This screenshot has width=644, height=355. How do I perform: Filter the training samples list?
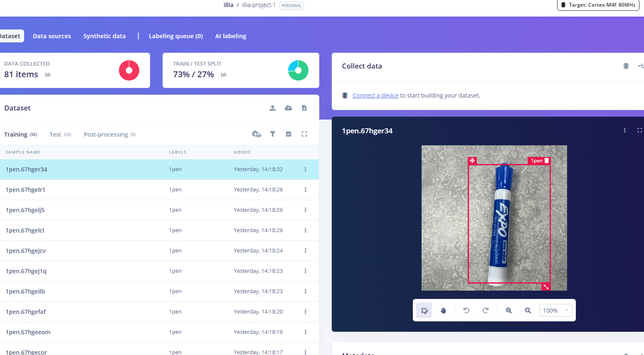273,134
